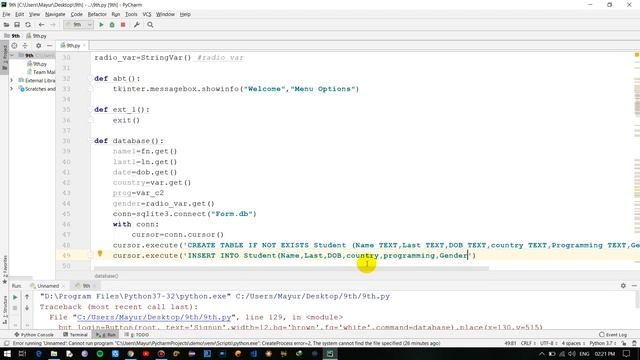
Task: Click the PyCharm taskbar icon
Action: coord(329,353)
